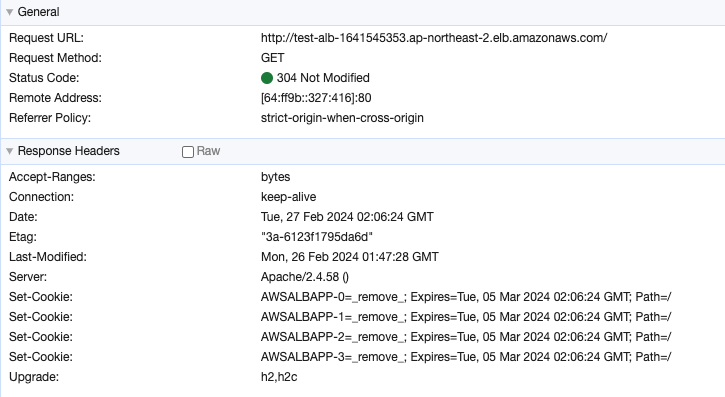Click the Apache/2.4.58 server value
The width and height of the screenshot is (725, 397).
pos(305,277)
